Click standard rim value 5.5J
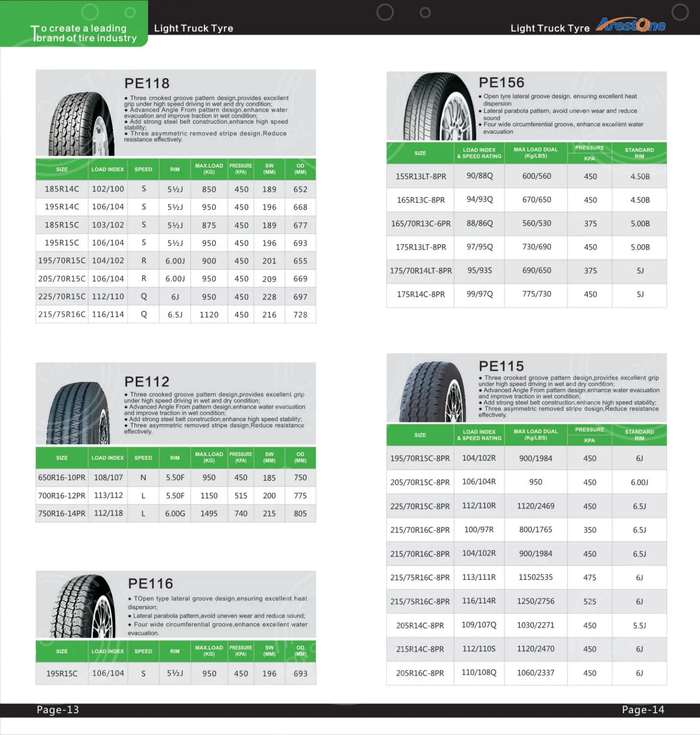The height and width of the screenshot is (735, 700). pos(639,626)
